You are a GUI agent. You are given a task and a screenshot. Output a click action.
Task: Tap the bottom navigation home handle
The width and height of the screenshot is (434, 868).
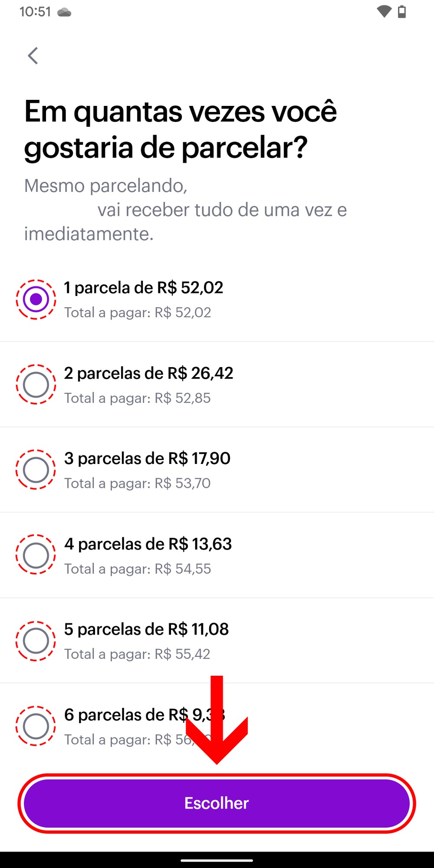217,860
